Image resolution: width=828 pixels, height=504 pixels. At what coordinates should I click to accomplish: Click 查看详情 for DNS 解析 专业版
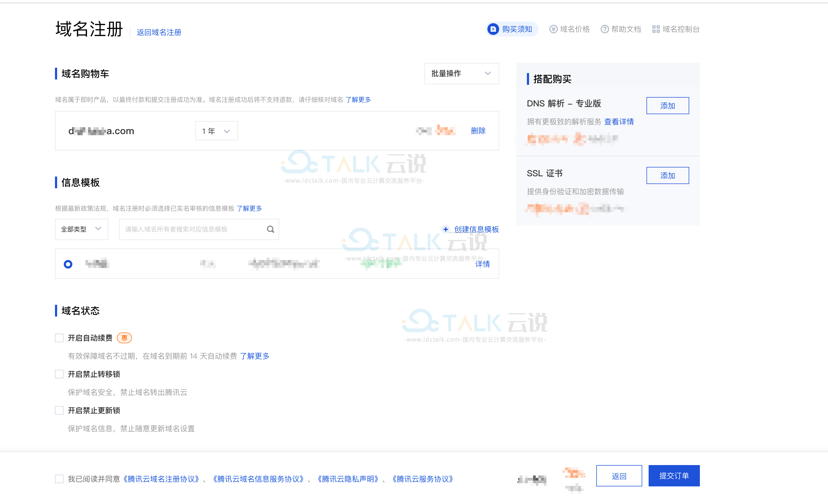(x=619, y=122)
